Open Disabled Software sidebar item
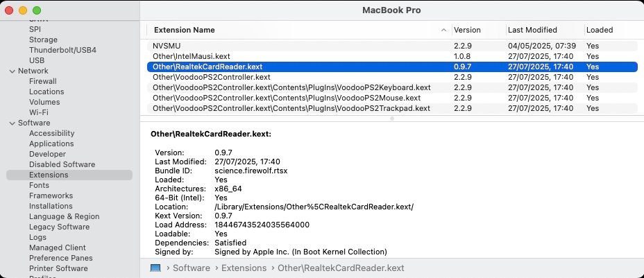 [62, 164]
